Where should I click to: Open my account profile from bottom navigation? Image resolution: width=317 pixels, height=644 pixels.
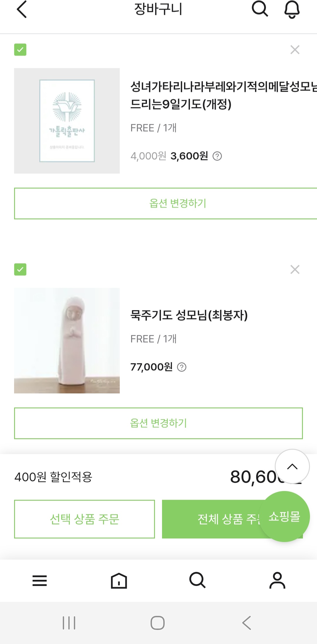point(277,580)
